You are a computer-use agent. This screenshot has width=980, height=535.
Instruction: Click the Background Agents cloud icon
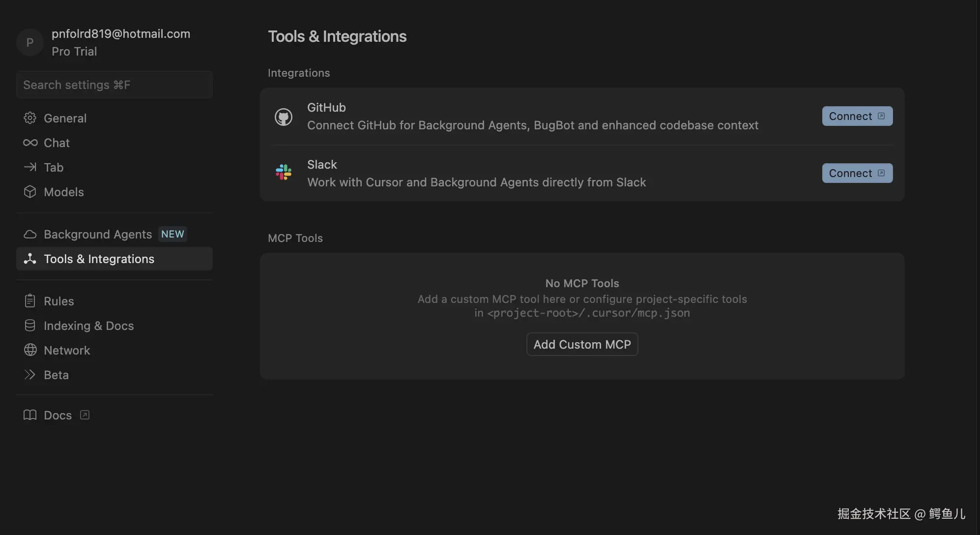(x=30, y=234)
